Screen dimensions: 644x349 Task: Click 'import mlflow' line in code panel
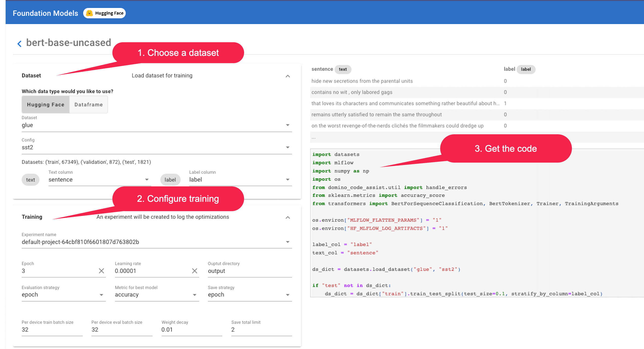click(333, 163)
